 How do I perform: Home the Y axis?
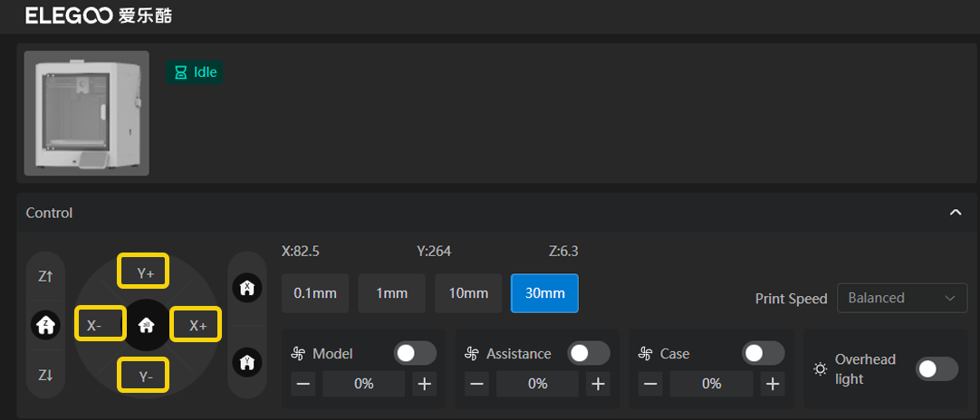click(x=247, y=362)
